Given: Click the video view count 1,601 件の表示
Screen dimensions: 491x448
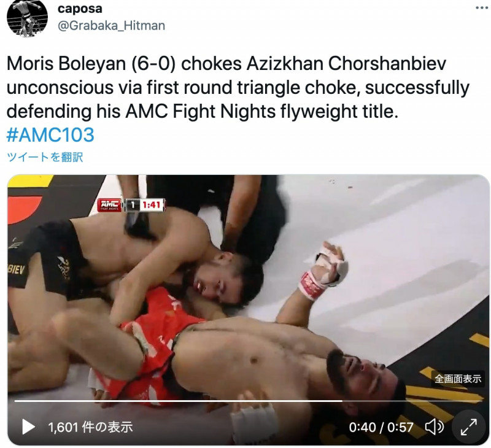Looking at the screenshot, I should point(90,427).
